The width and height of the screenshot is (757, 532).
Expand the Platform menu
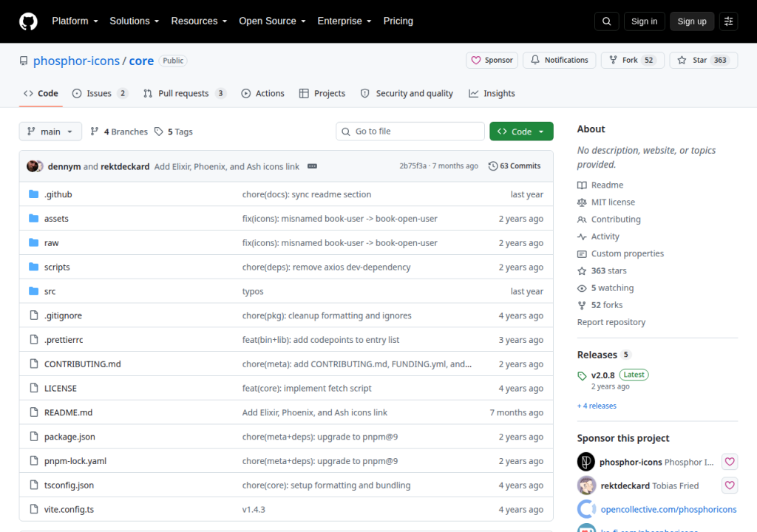pyautogui.click(x=75, y=21)
